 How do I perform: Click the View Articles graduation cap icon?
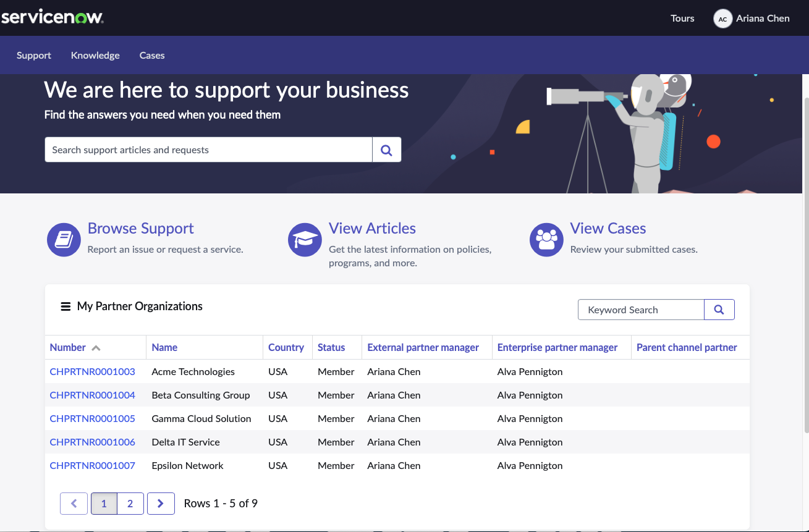305,240
